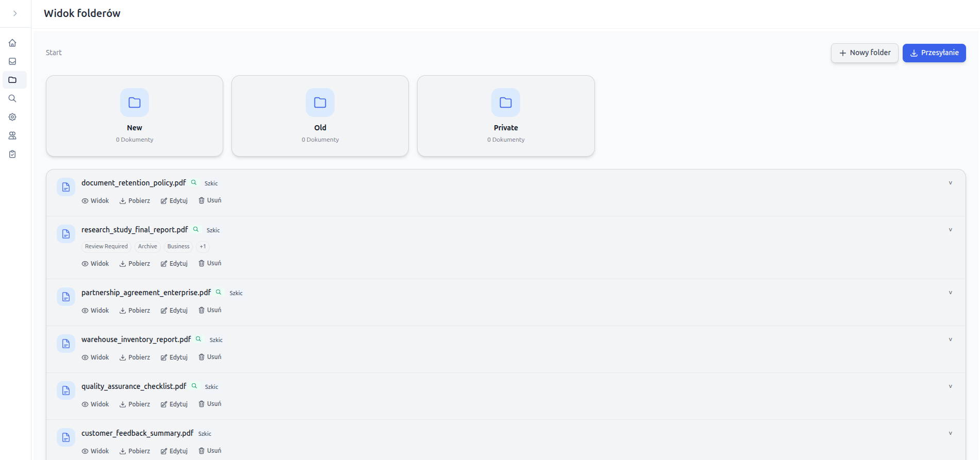Click the green magnifier beside document_retention_policy.pdf

pyautogui.click(x=194, y=182)
